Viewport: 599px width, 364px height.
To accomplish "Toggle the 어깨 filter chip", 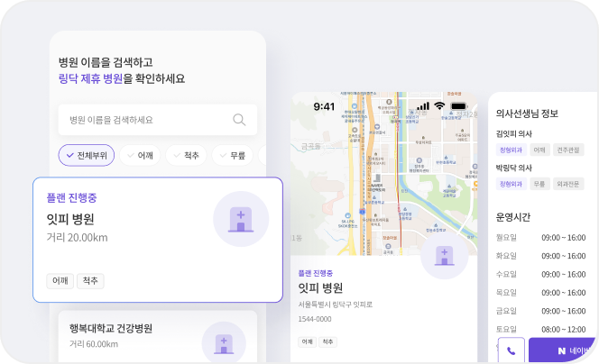I will coord(140,155).
